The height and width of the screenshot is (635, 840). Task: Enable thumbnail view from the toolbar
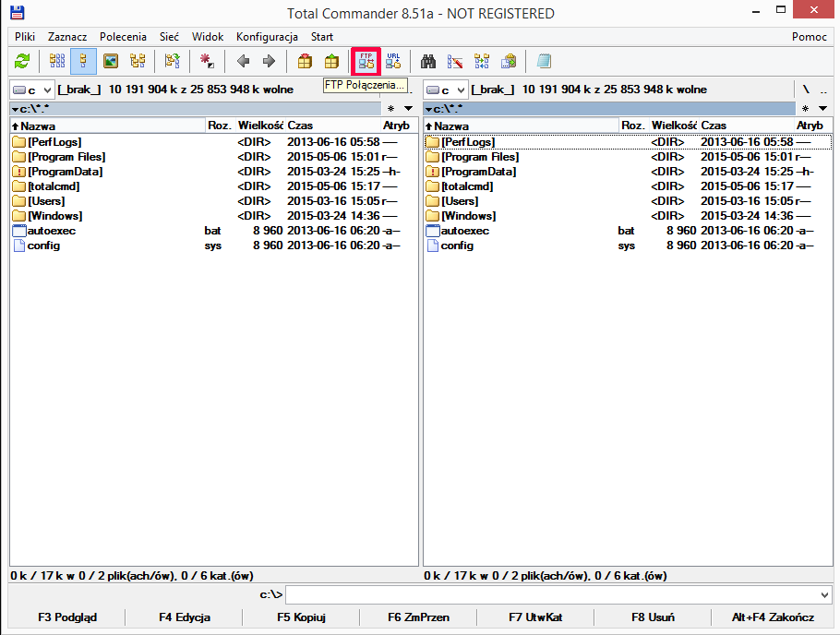(x=111, y=61)
